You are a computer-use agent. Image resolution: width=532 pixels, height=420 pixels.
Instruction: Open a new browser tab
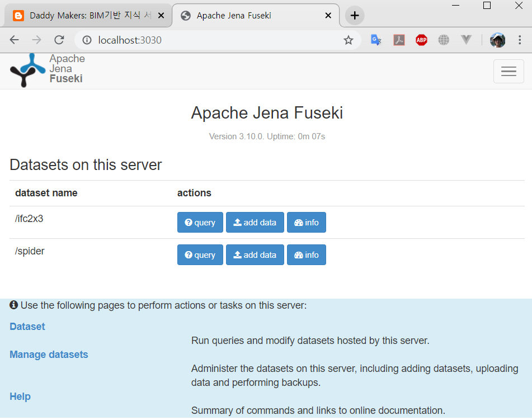coord(355,16)
